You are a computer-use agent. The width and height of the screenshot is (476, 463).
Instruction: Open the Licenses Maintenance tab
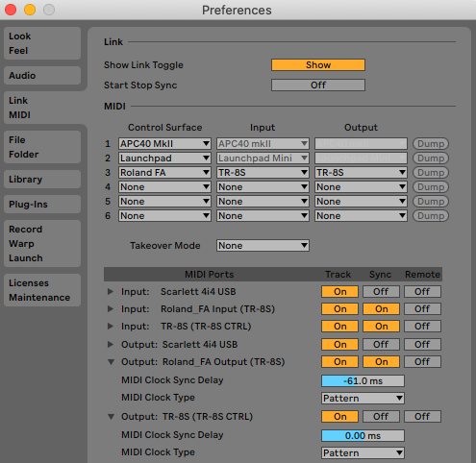pyautogui.click(x=42, y=290)
